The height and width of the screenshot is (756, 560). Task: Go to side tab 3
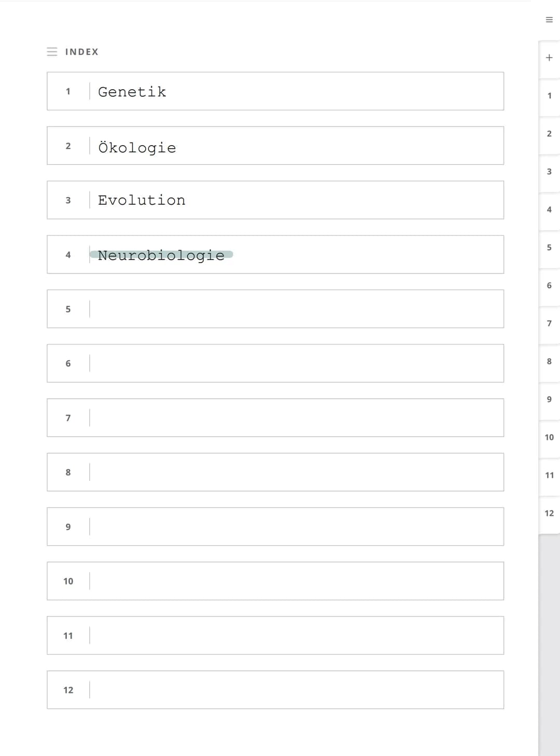tap(549, 172)
